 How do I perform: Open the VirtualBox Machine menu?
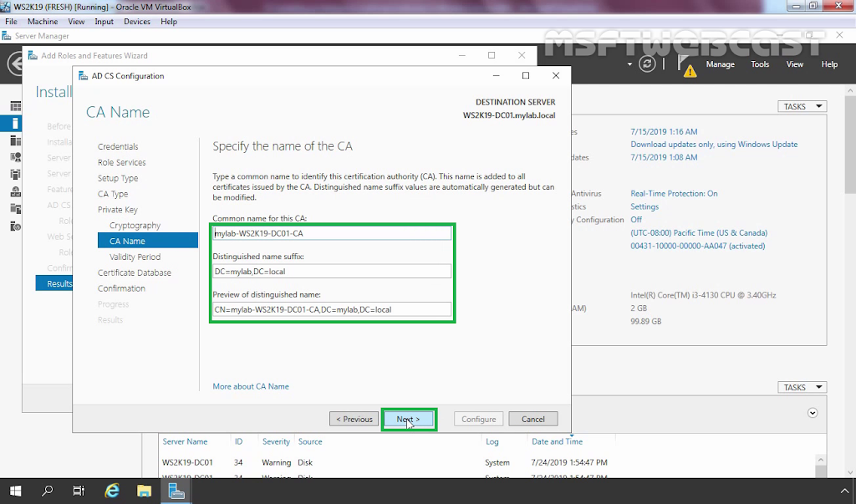pyautogui.click(x=43, y=21)
